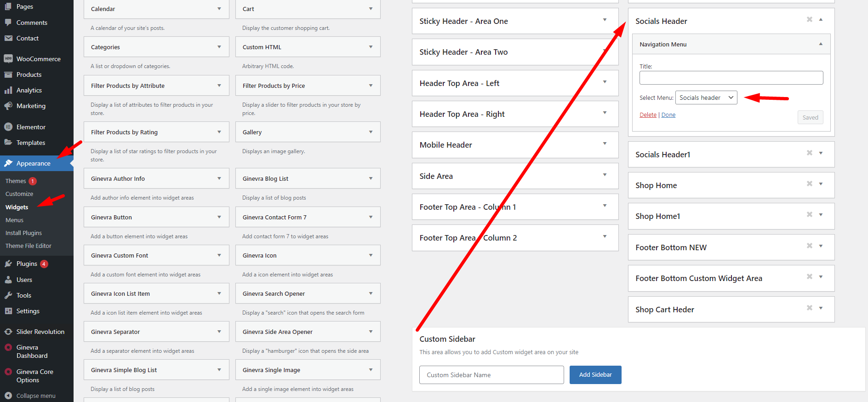The height and width of the screenshot is (402, 868).
Task: Open the Widgets submenu item
Action: pos(17,207)
